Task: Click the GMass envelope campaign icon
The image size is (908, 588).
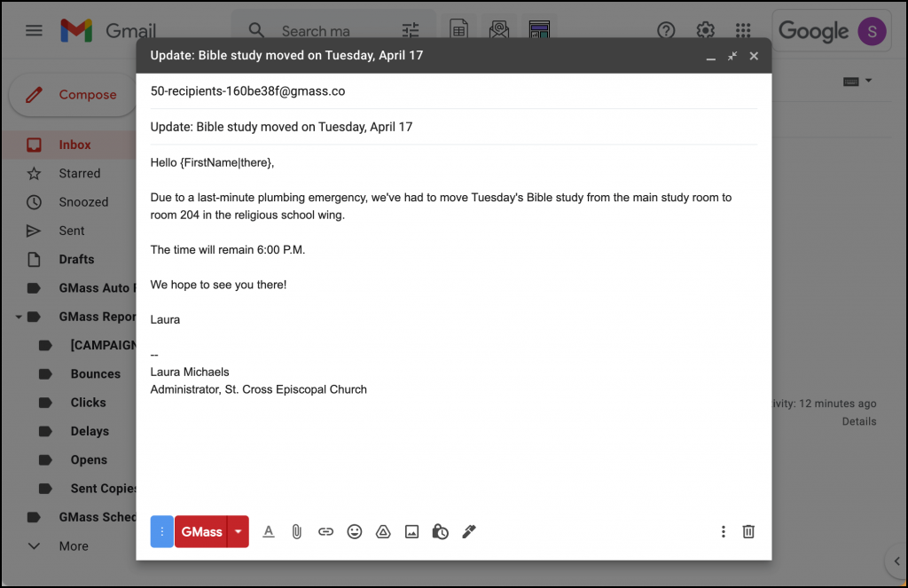Action: coord(499,29)
